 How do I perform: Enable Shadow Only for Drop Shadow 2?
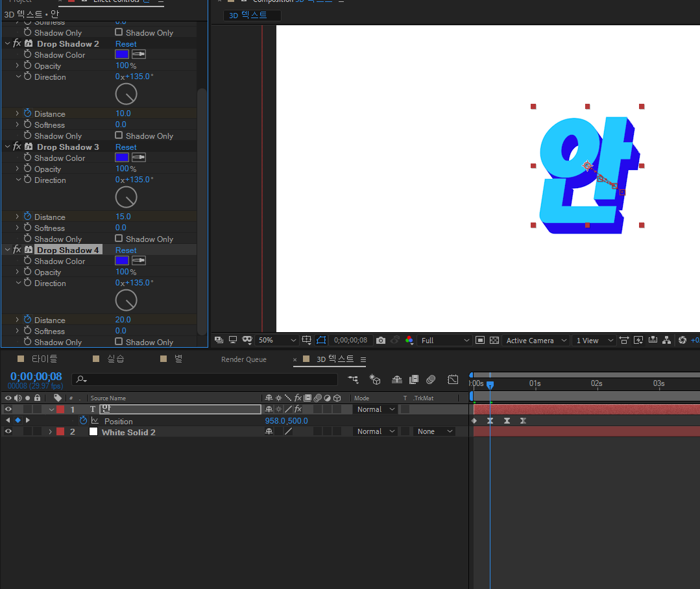(x=119, y=135)
